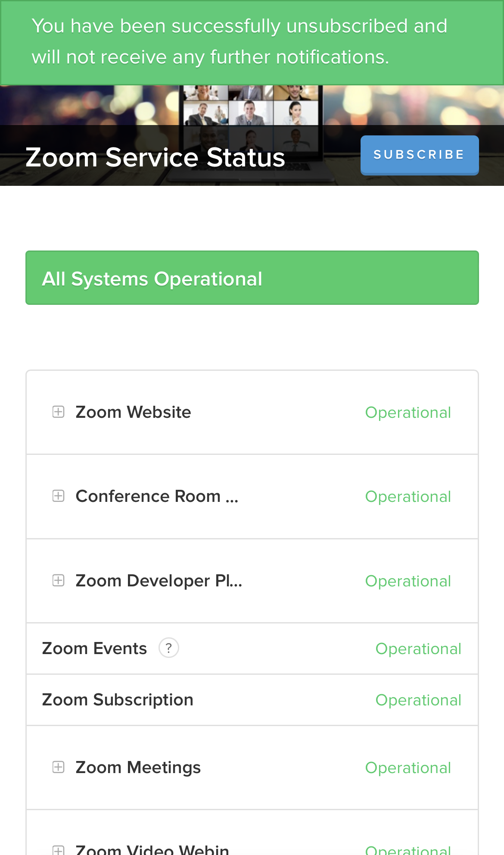Select the Zoom Meetings label

click(138, 767)
